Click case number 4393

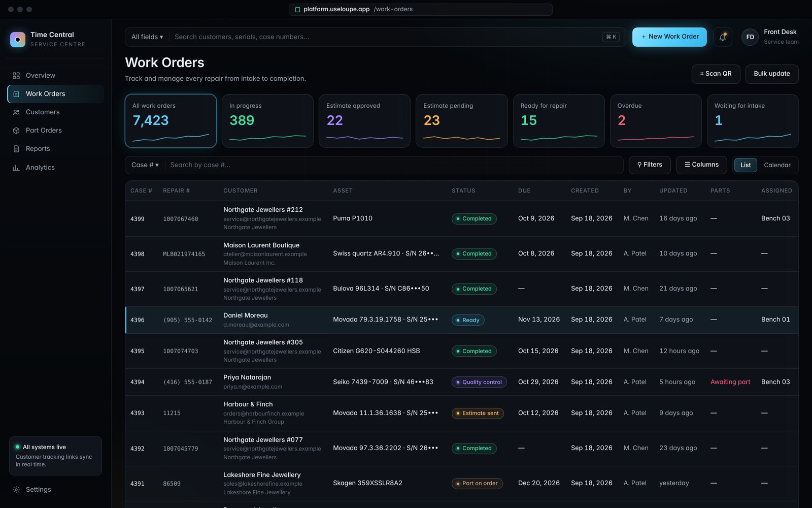[x=138, y=413]
